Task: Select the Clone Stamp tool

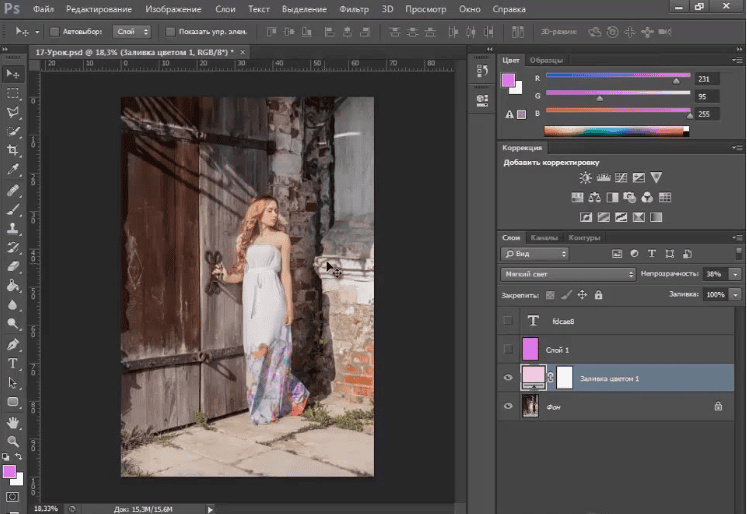Action: (13, 229)
